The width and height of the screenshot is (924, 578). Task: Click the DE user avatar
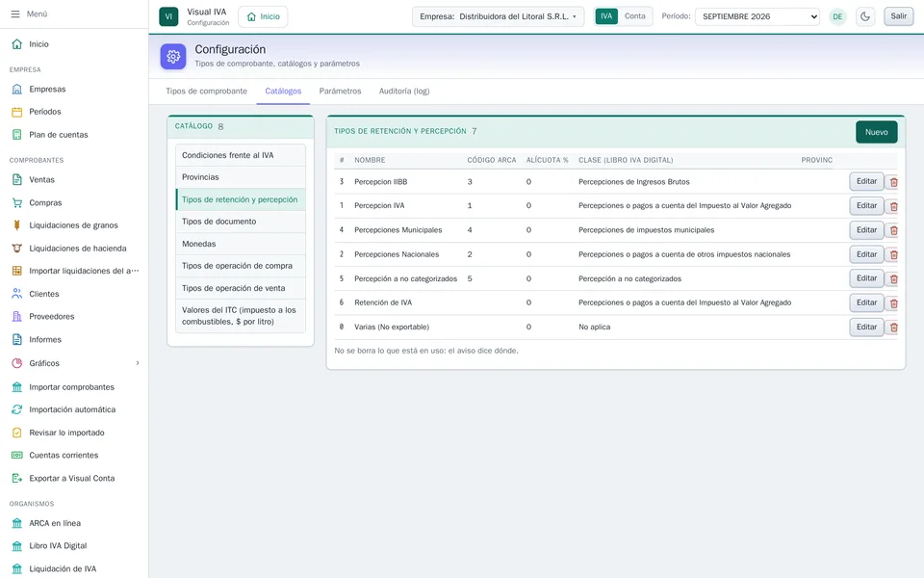837,16
